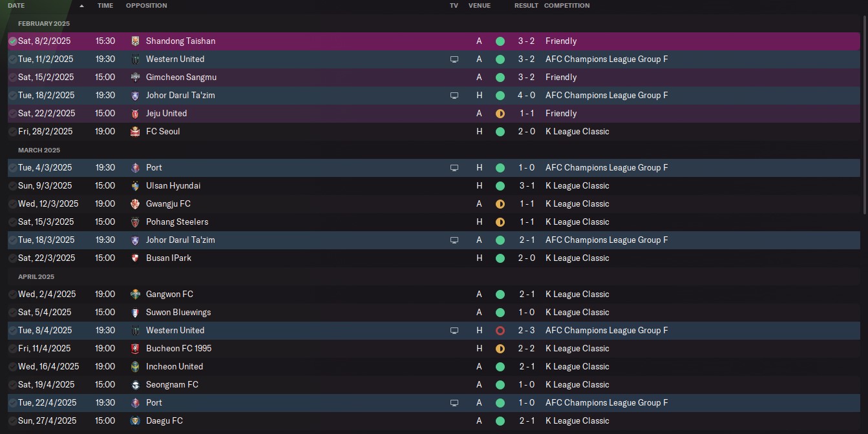Image resolution: width=868 pixels, height=434 pixels.
Task: Click the Bucheon FC 1995 club badge
Action: click(135, 348)
